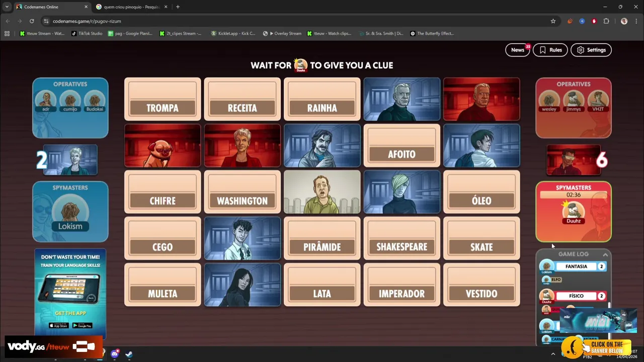The height and width of the screenshot is (362, 644).
Task: Open a new browser tab
Action: tap(178, 7)
